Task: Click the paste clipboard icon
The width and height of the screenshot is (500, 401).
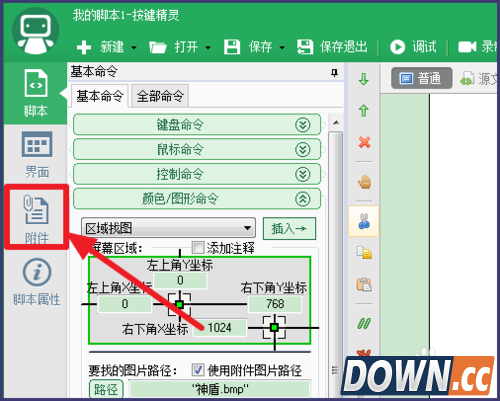Action: click(364, 284)
